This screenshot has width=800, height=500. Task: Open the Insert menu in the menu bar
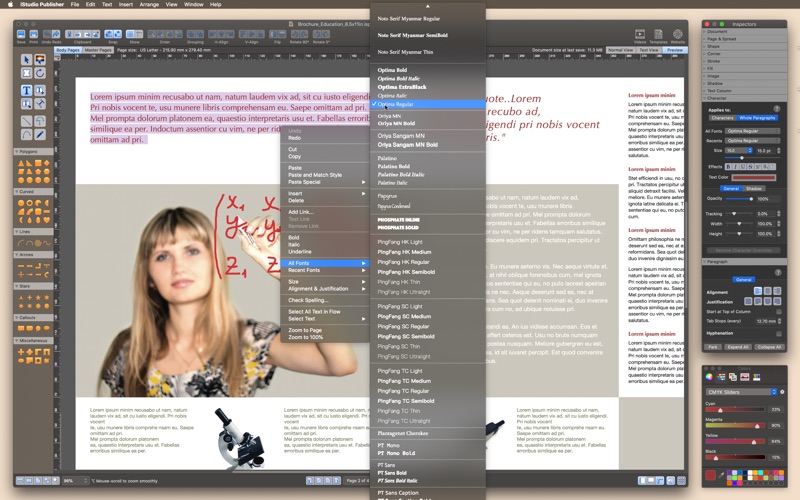(x=126, y=4)
